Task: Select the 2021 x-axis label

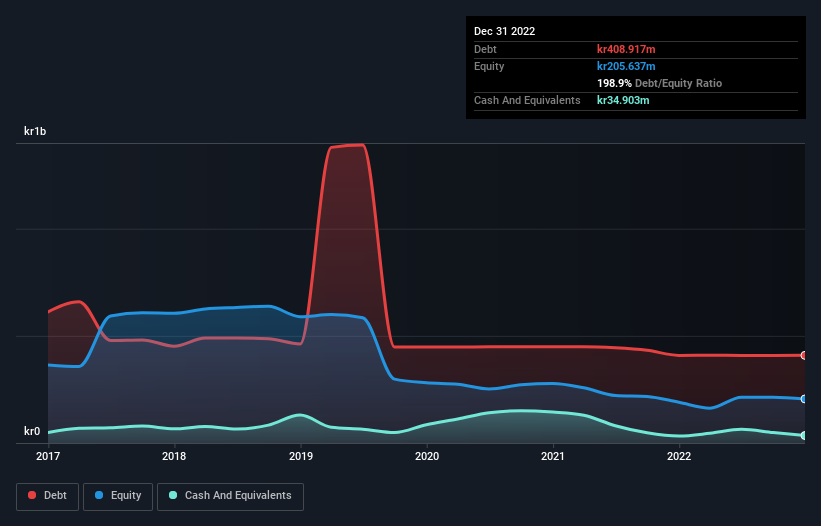Action: [x=553, y=456]
